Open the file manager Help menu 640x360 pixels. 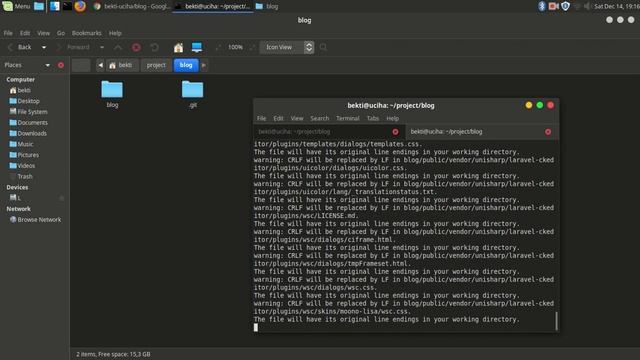[115, 33]
